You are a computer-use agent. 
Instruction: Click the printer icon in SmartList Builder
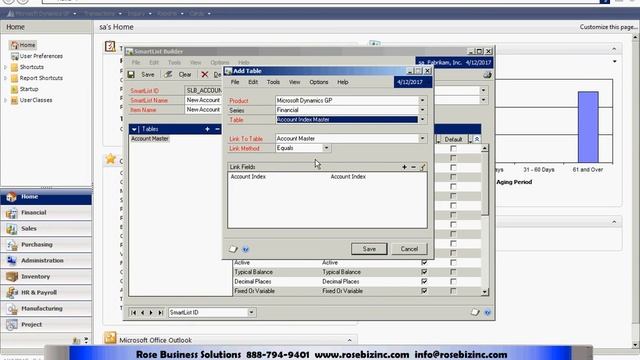[x=487, y=75]
